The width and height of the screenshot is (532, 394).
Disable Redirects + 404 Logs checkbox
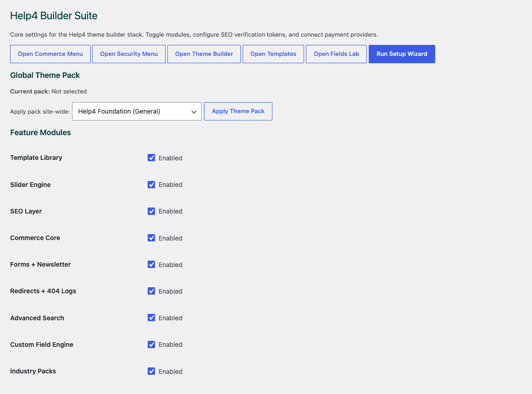[x=151, y=291]
